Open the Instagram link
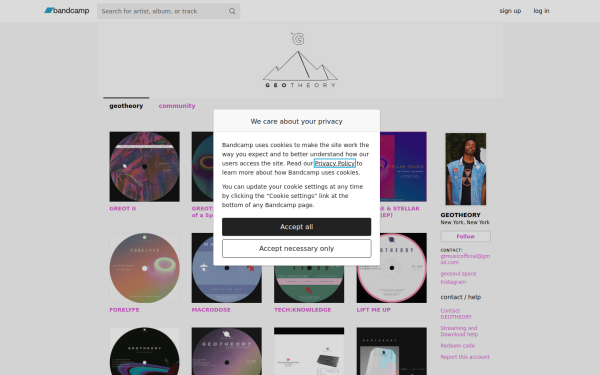This screenshot has width=600, height=375. [453, 282]
